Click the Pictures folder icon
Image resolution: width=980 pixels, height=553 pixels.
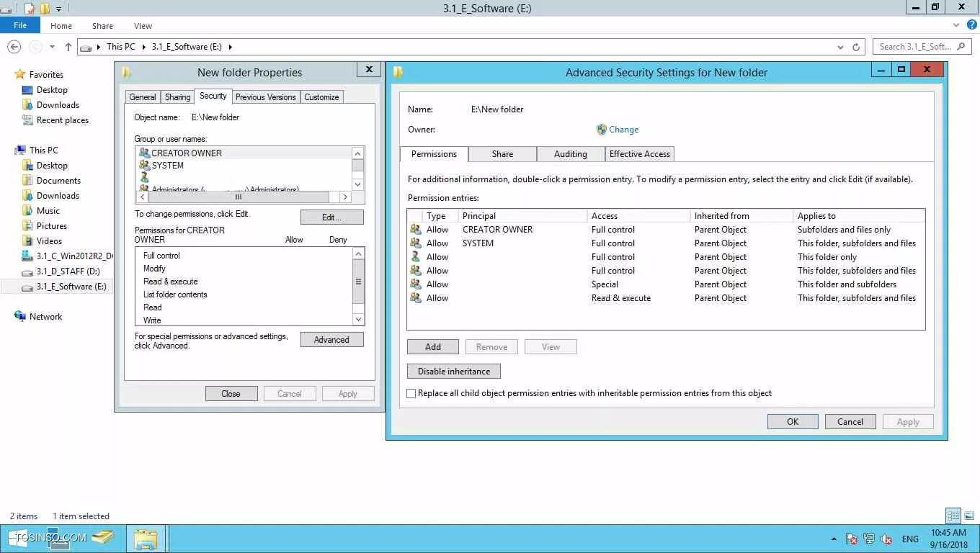(x=27, y=226)
